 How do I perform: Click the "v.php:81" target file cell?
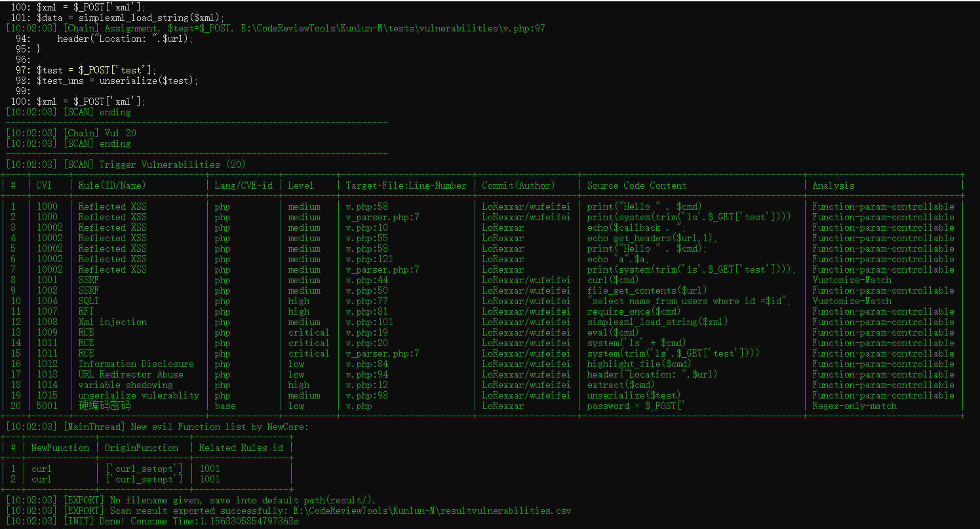click(x=366, y=311)
